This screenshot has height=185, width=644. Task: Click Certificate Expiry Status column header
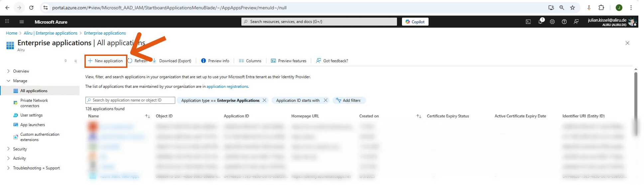pyautogui.click(x=448, y=116)
